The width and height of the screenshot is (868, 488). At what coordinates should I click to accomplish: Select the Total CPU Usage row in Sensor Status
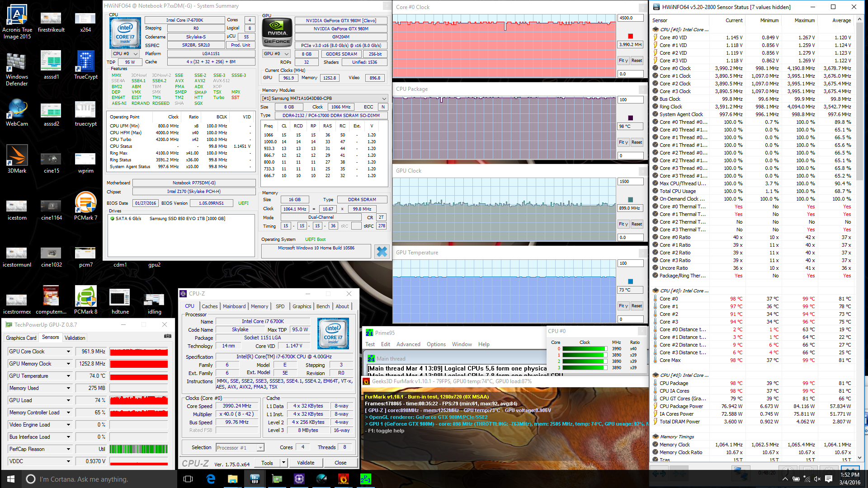point(752,191)
